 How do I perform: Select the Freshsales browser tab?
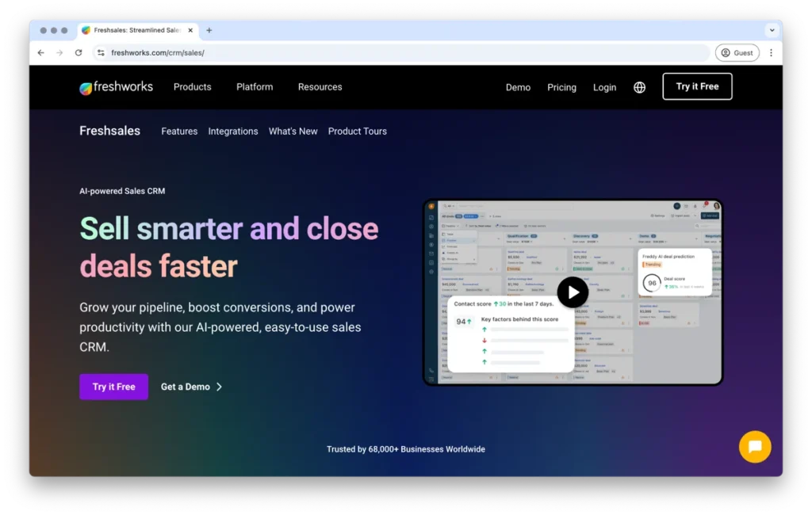pos(138,31)
